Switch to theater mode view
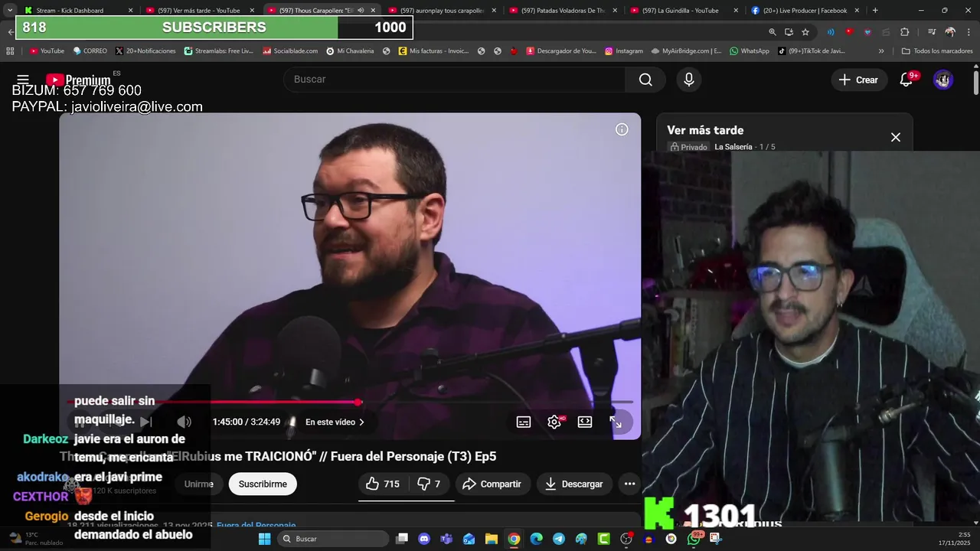 (x=585, y=422)
